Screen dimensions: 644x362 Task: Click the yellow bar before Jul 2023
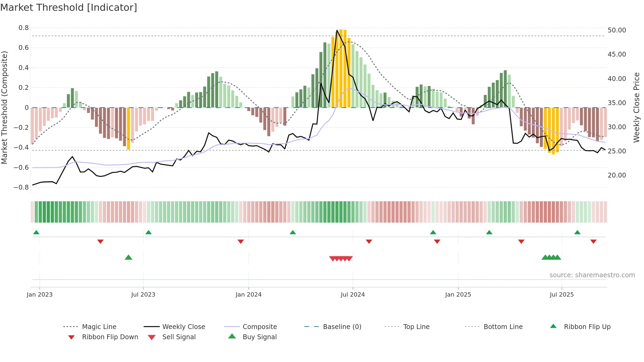129,128
